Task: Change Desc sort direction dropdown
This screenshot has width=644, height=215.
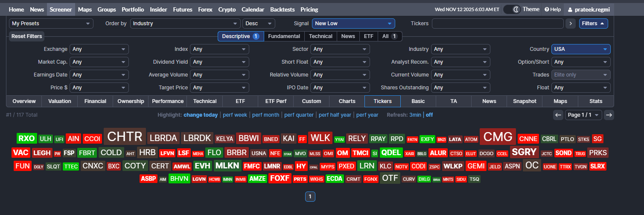Action: [259, 24]
